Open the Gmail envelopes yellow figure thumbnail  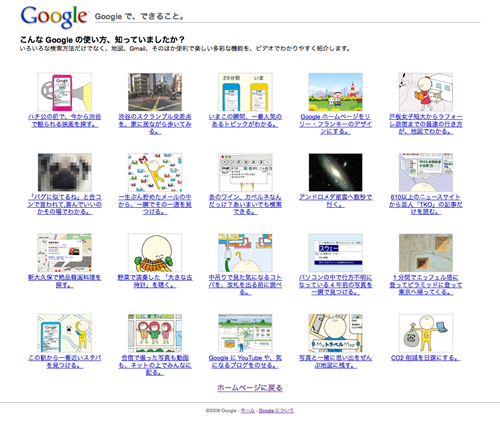click(x=155, y=172)
